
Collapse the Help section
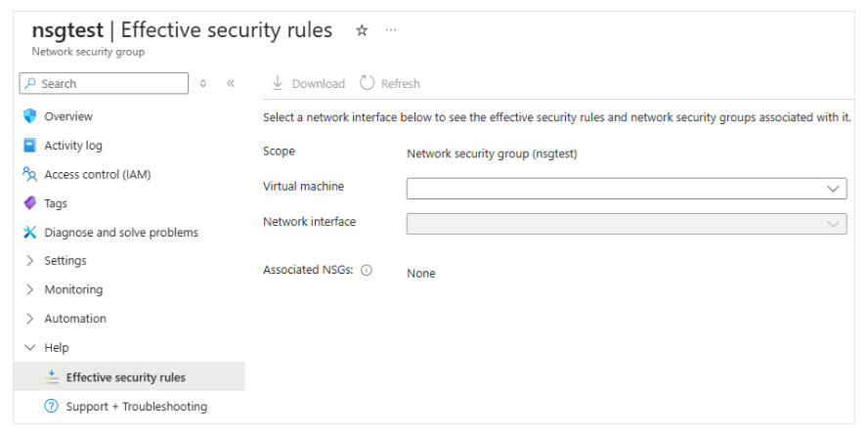29,348
